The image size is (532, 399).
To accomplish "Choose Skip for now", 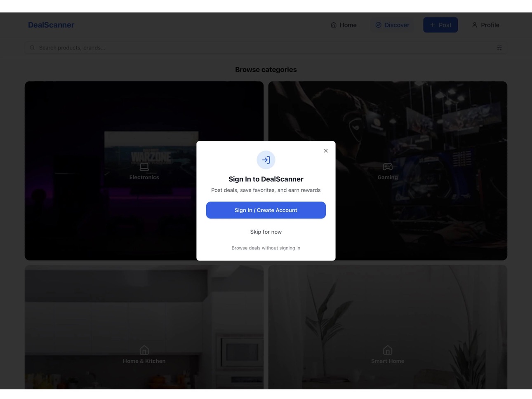I will (266, 232).
